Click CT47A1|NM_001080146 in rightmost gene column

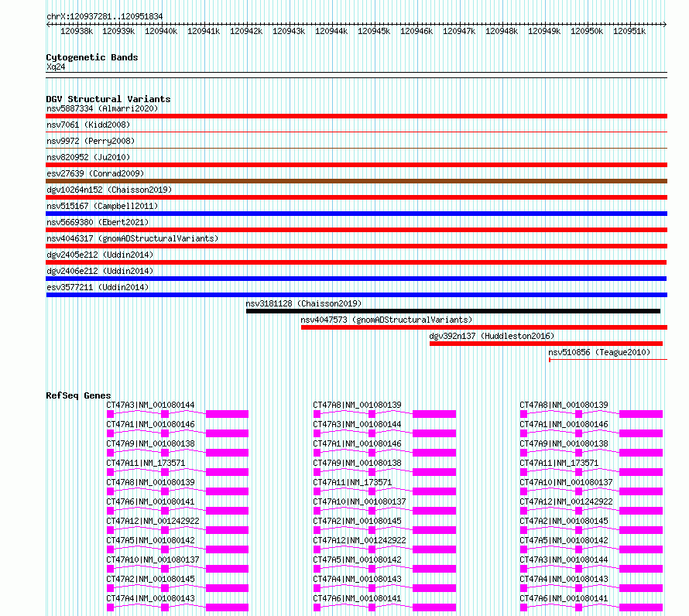point(564,424)
